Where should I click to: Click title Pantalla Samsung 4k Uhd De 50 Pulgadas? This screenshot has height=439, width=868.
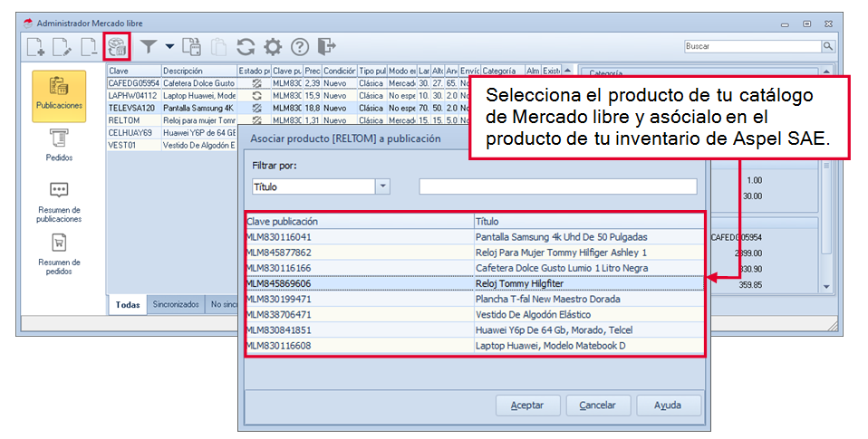(562, 237)
